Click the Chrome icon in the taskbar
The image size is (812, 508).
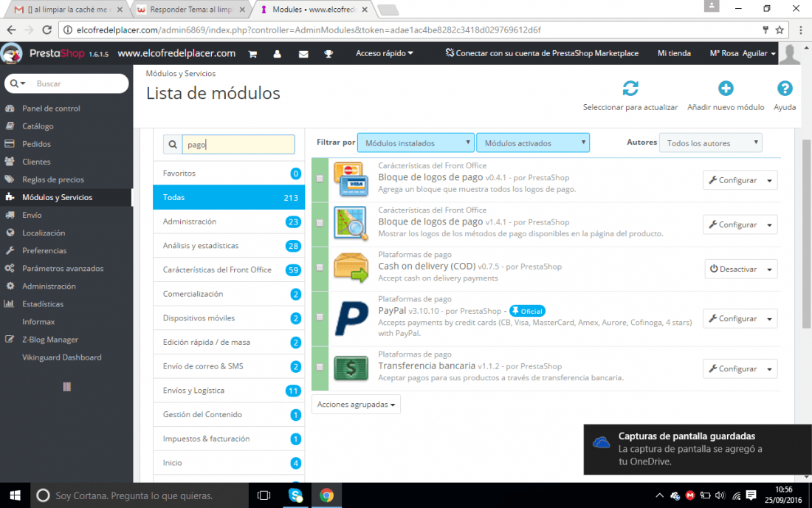326,495
